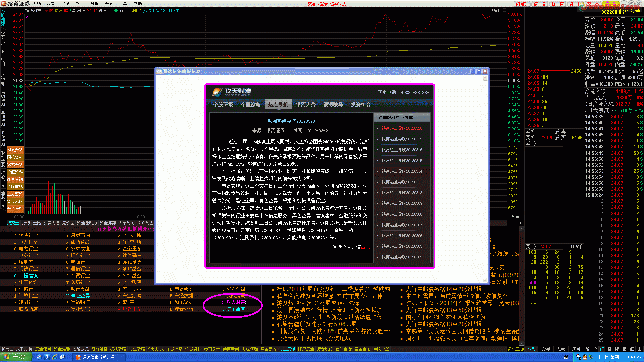644x362 pixels.
Task: Open news 川润股份复牌大跌7.8%
Action: click(x=333, y=331)
